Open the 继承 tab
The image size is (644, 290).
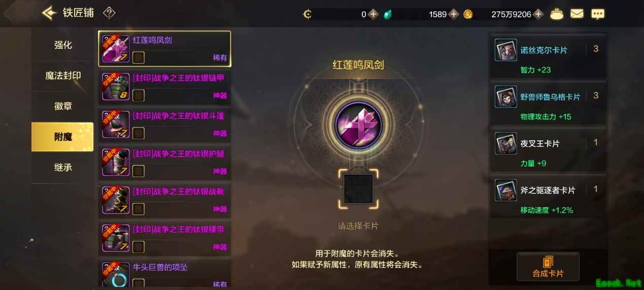click(63, 167)
